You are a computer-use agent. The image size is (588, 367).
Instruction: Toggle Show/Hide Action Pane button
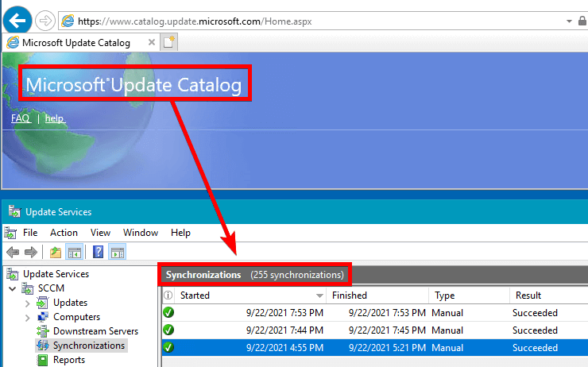(x=118, y=253)
